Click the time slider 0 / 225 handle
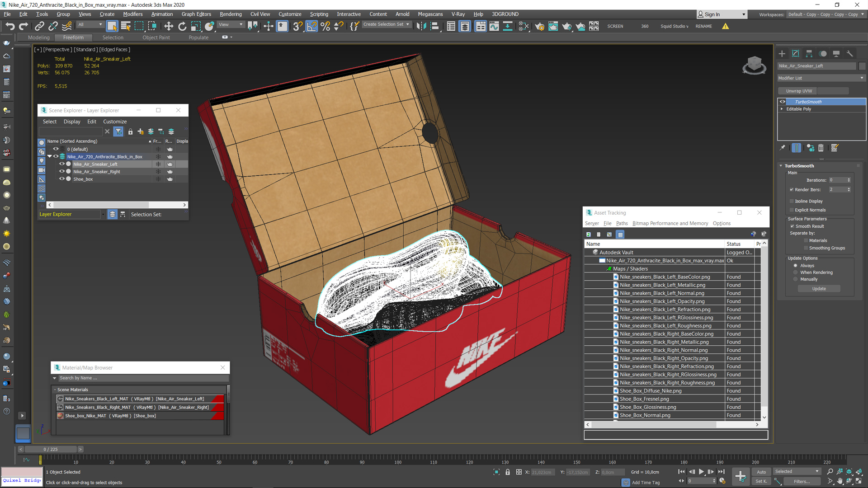The height and width of the screenshot is (488, 868). tap(51, 449)
